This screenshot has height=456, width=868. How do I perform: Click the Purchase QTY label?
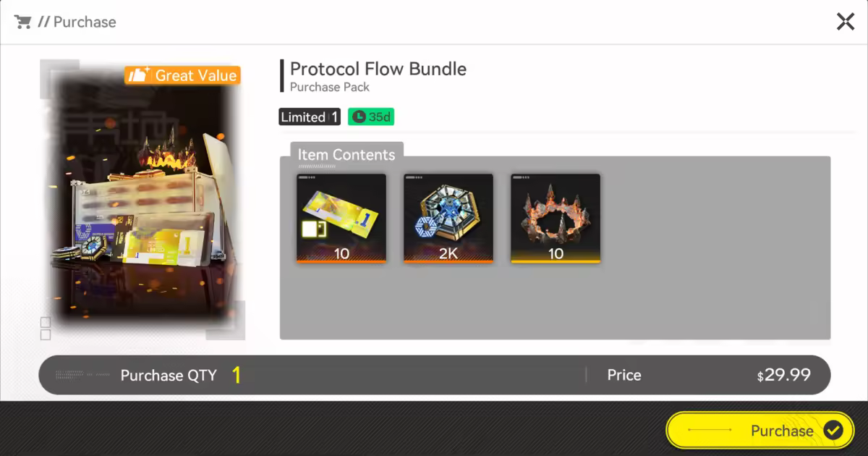[169, 375]
